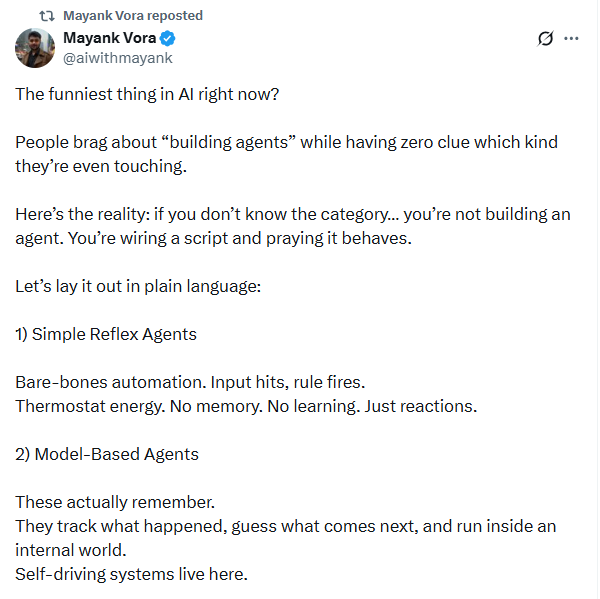This screenshot has width=600, height=599.
Task: Click the Grok icon on the post
Action: click(545, 39)
